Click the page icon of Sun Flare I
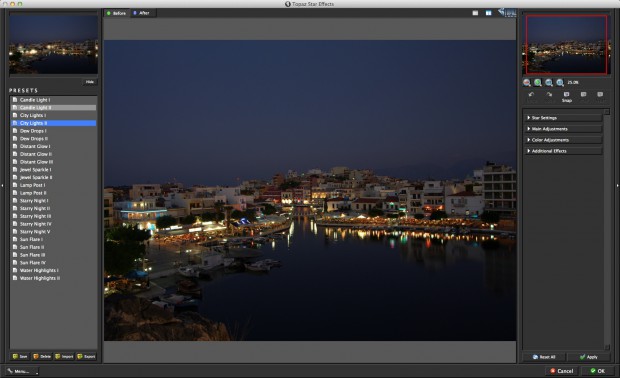 (x=15, y=239)
